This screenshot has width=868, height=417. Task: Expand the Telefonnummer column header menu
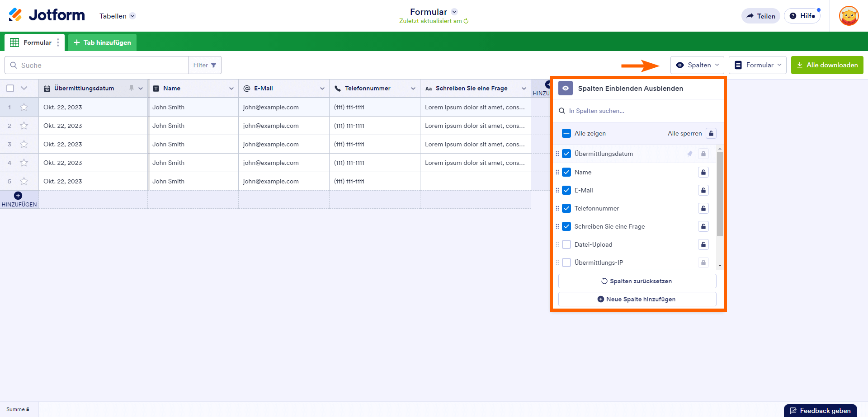413,89
